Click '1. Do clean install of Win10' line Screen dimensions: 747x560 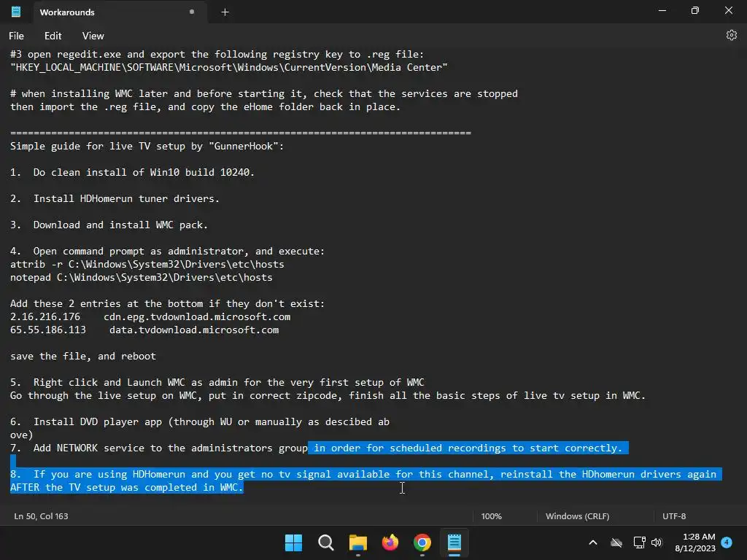[132, 172]
